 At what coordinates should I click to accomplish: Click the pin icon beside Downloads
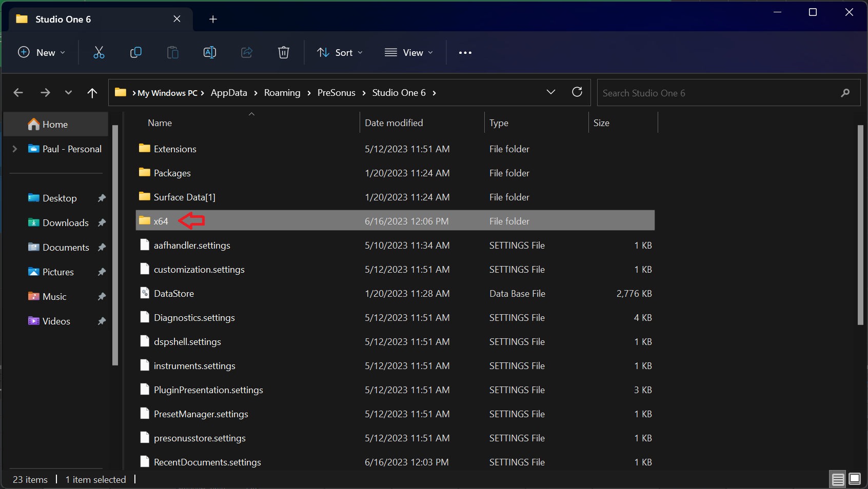102,223
